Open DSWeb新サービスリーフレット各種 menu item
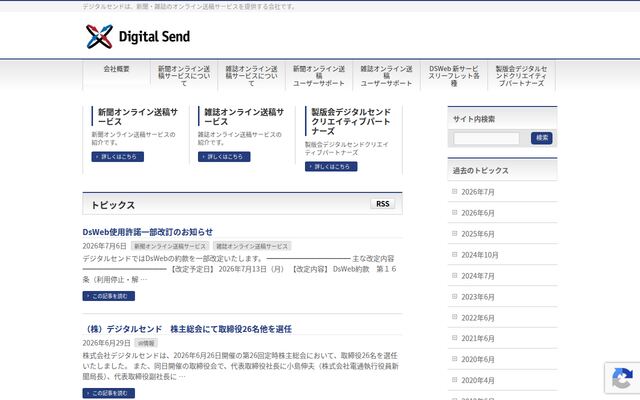 (x=453, y=76)
